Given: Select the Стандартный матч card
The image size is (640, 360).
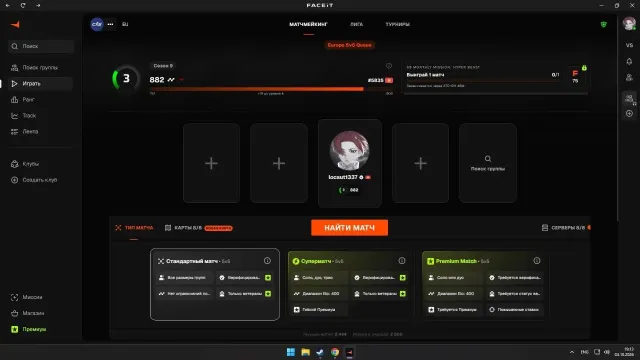Looking at the screenshot, I should (215, 284).
